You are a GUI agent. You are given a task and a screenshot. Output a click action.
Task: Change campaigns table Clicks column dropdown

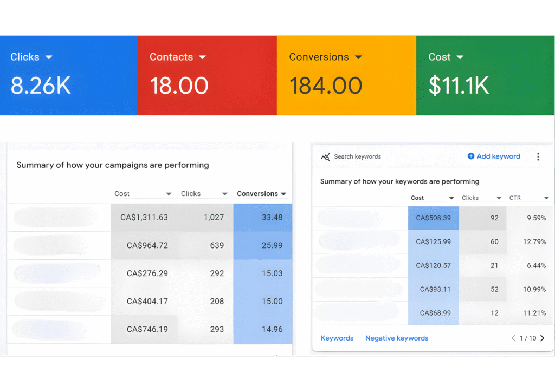[x=224, y=194]
